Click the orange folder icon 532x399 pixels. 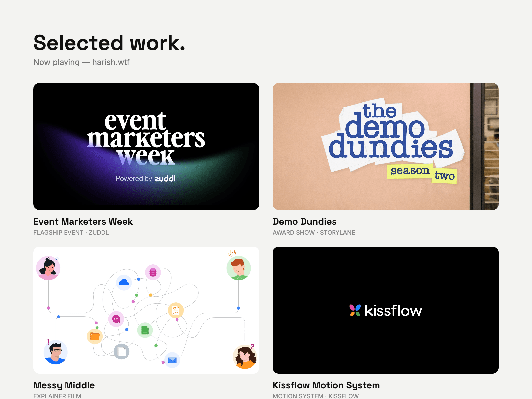[x=95, y=336]
